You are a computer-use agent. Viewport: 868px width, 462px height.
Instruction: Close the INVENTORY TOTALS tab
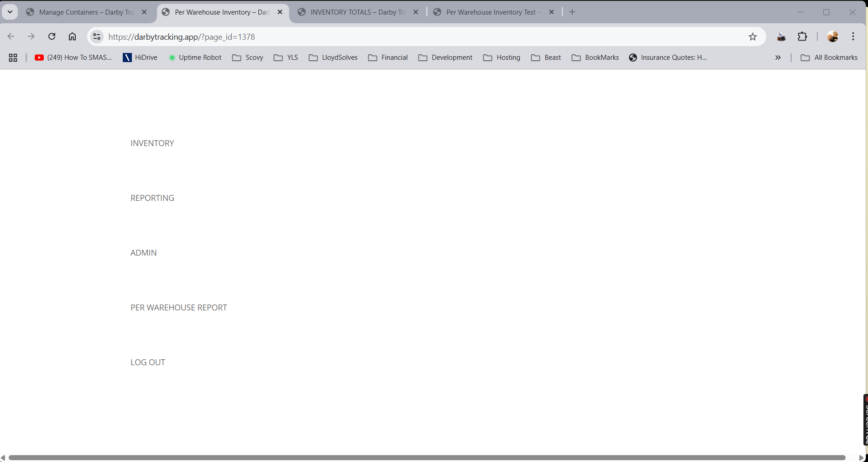pos(416,12)
